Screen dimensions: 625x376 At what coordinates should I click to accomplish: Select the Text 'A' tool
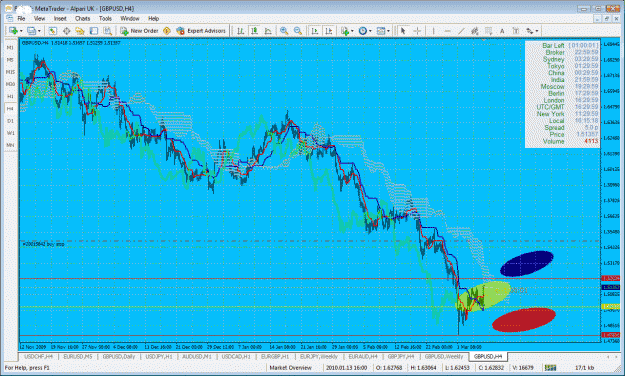coord(502,31)
